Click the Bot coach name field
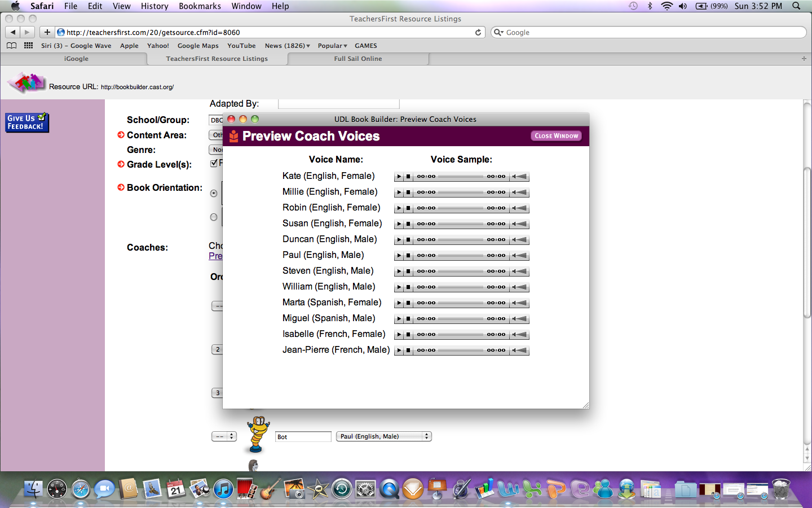 click(303, 437)
